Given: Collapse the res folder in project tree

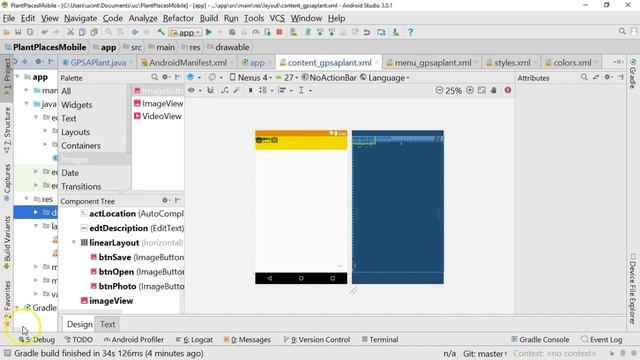Looking at the screenshot, I should tap(27, 199).
